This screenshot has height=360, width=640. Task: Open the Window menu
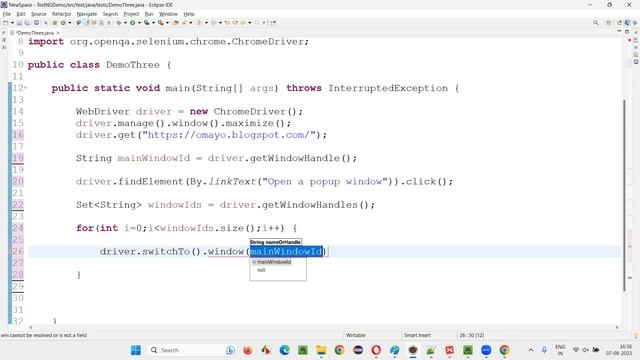click(x=168, y=14)
